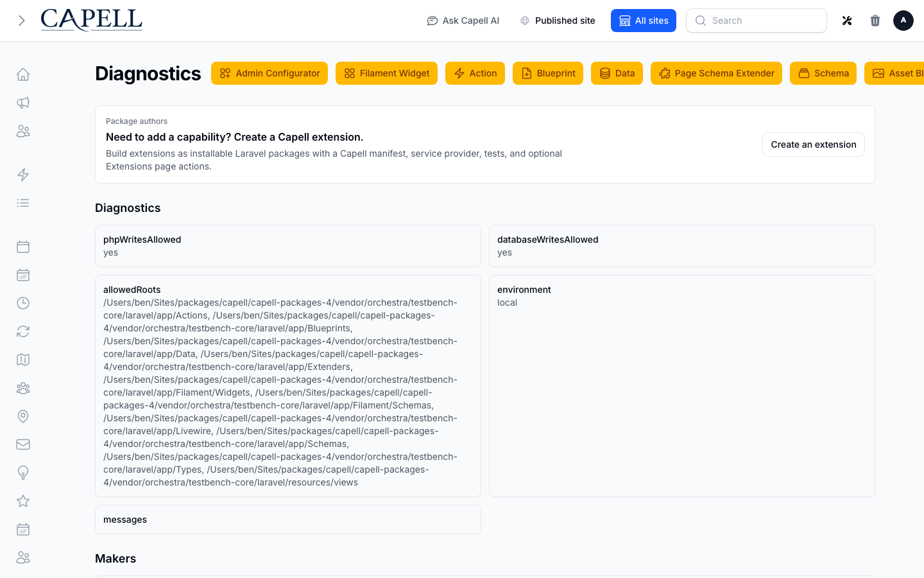
Task: Open the All sites selector
Action: [x=644, y=21]
